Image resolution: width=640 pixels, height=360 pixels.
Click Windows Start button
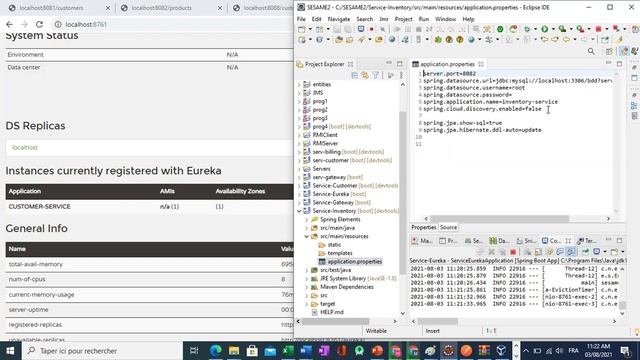[10, 351]
